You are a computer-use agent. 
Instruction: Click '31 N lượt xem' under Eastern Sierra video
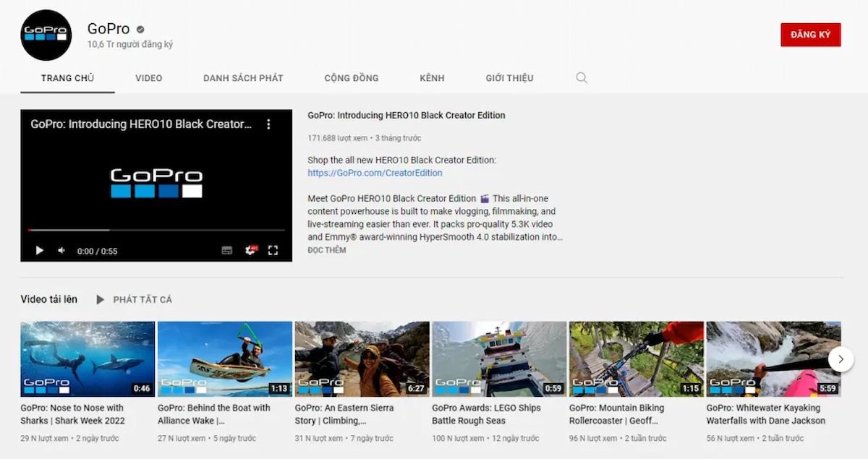(x=319, y=438)
